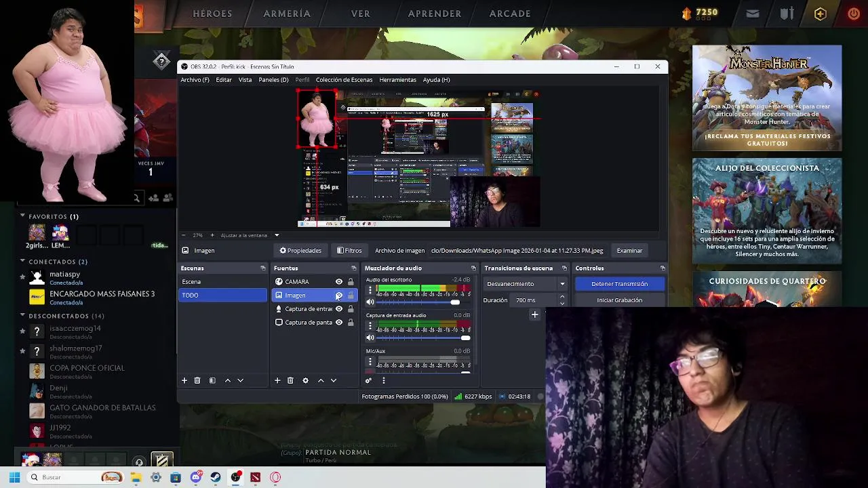This screenshot has height=488, width=868.
Task: Pop out the Escenas dock panel
Action: coord(262,268)
